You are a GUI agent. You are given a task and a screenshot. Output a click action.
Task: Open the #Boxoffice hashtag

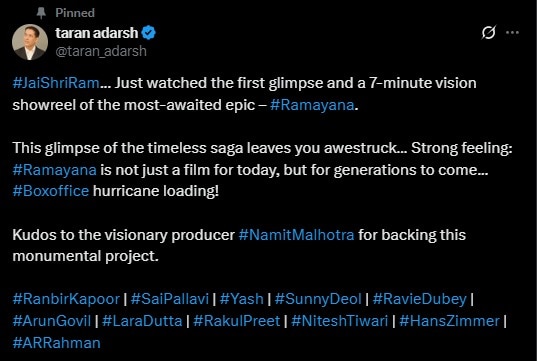click(51, 191)
